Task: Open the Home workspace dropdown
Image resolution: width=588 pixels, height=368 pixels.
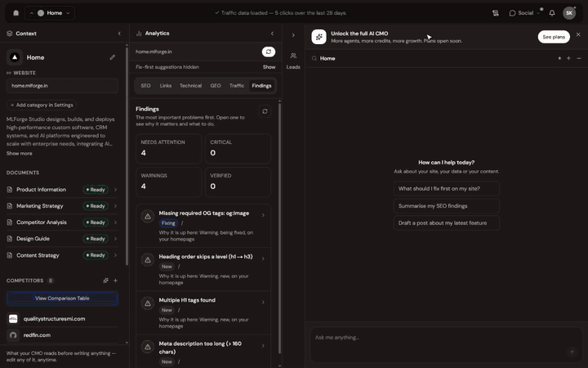Action: 50,13
